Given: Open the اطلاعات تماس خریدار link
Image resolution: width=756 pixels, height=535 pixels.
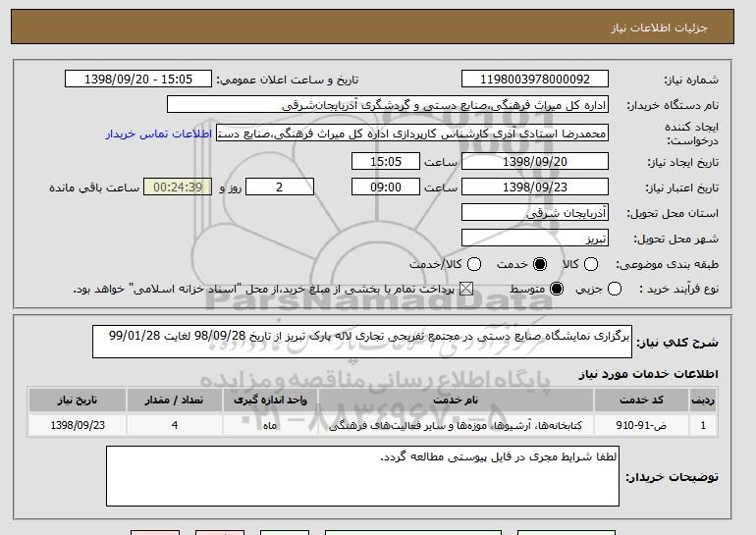Looking at the screenshot, I should pyautogui.click(x=159, y=134).
